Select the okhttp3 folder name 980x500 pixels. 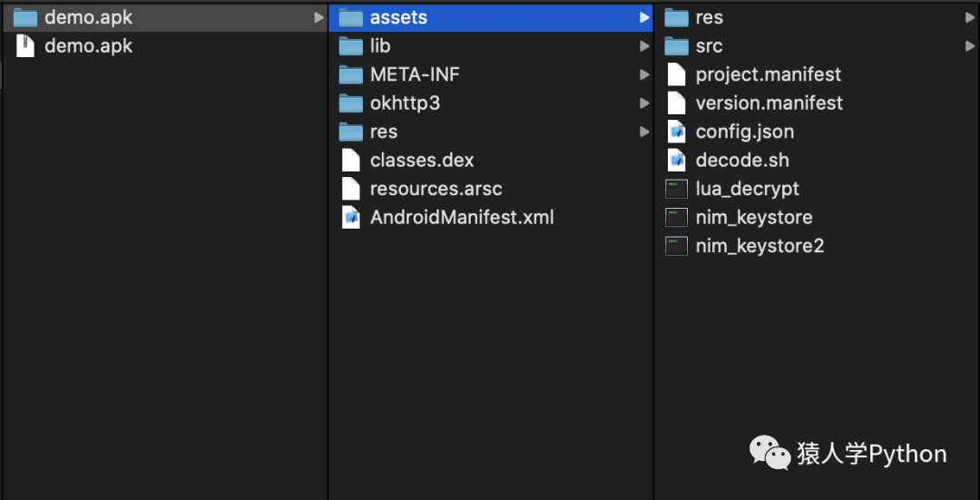click(x=405, y=103)
